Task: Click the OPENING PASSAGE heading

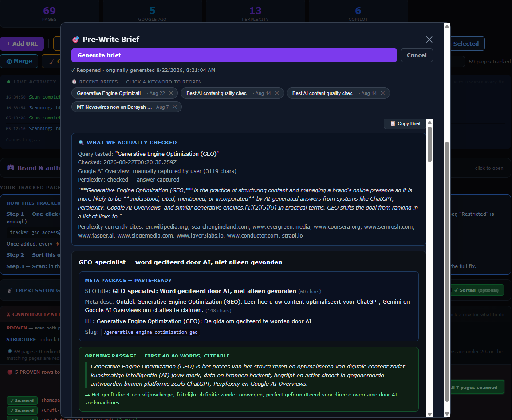Action: pos(158,356)
